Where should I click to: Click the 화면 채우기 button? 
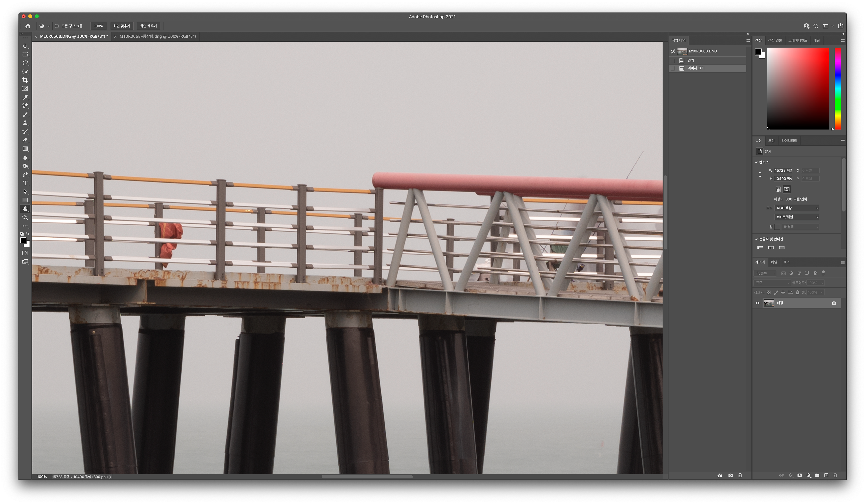pyautogui.click(x=148, y=26)
